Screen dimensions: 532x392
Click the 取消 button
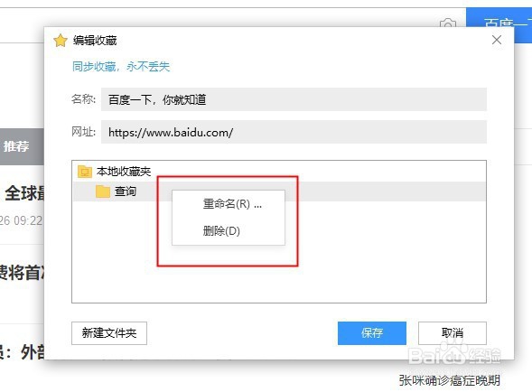[453, 333]
